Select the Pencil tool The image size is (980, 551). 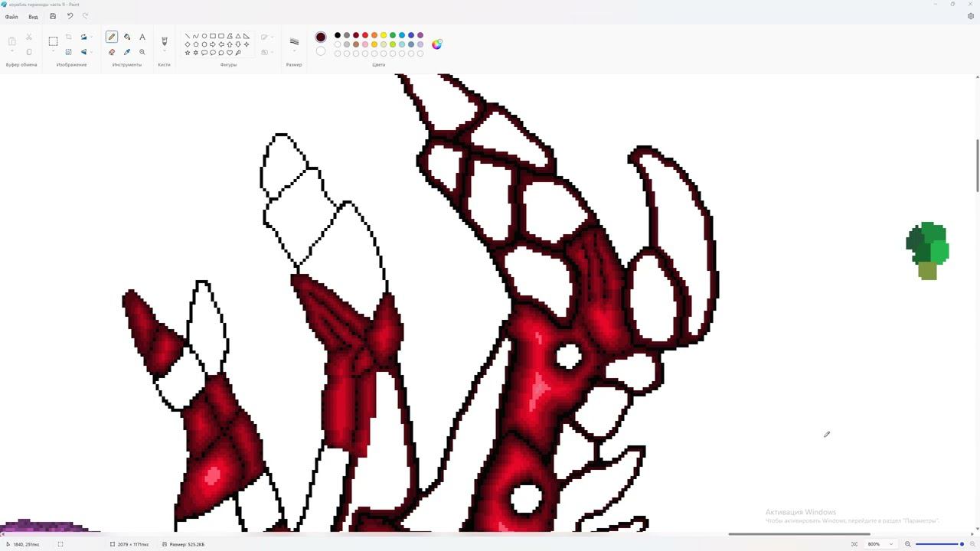point(112,37)
